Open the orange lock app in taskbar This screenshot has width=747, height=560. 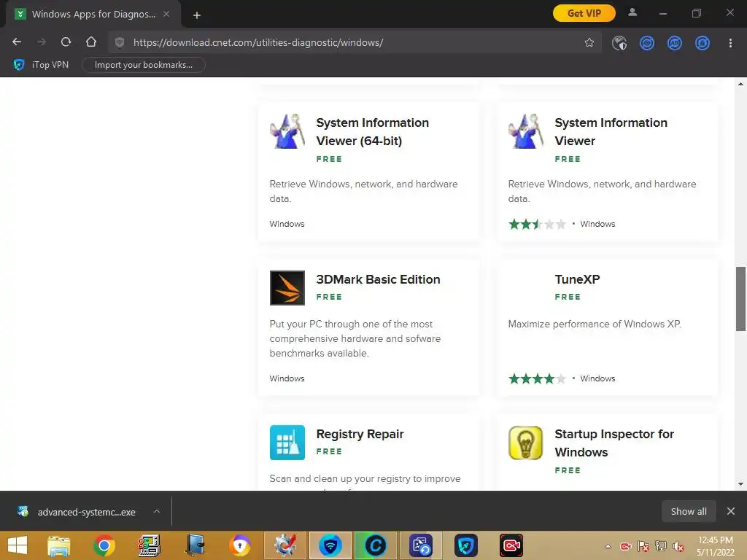(x=239, y=545)
